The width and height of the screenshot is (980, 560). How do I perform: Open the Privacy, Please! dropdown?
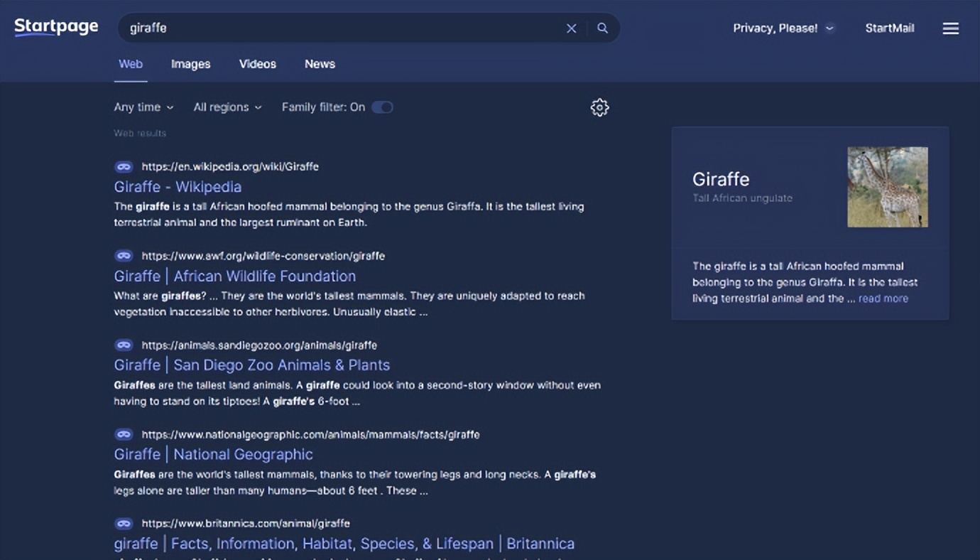[783, 28]
